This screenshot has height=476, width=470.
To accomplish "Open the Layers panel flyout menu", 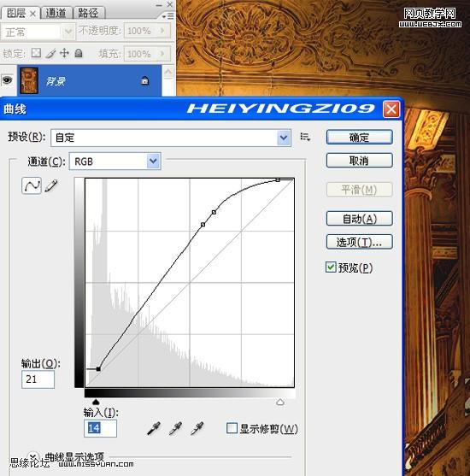I will 167,15.
